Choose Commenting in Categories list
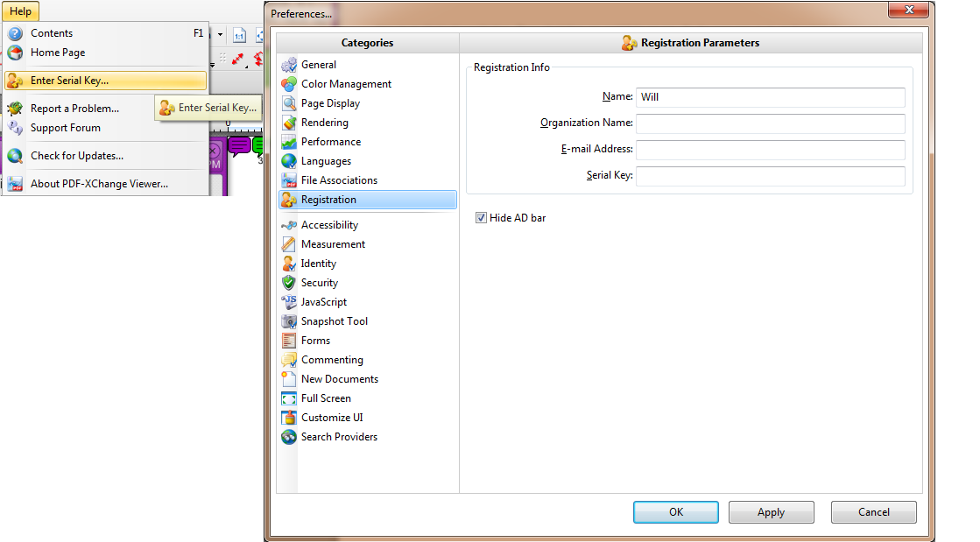The width and height of the screenshot is (980, 542). click(x=332, y=360)
